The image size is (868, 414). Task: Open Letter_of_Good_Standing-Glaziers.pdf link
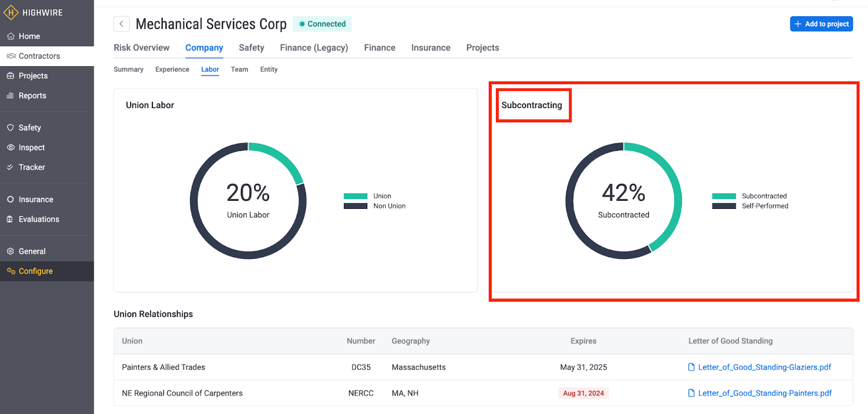[764, 367]
